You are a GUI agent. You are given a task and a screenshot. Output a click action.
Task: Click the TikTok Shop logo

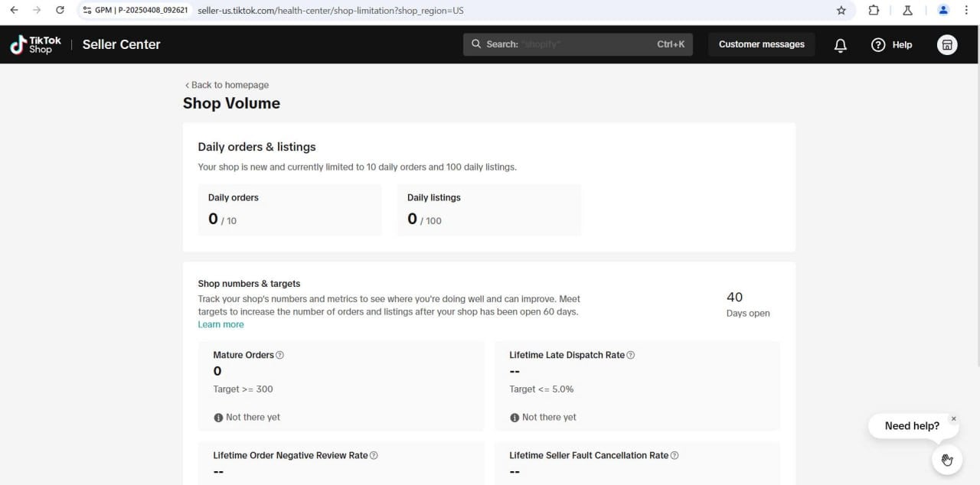36,44
